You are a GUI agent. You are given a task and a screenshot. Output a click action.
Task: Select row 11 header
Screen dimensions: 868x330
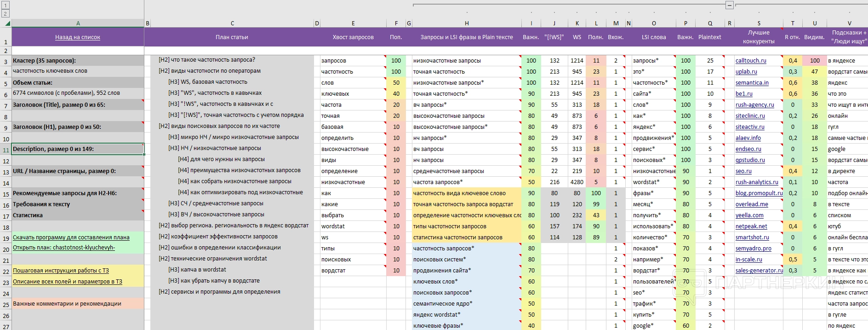(6, 149)
